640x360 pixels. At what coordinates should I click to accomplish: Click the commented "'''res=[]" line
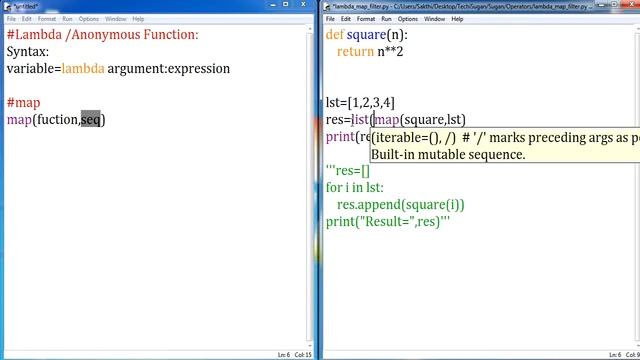coord(348,171)
